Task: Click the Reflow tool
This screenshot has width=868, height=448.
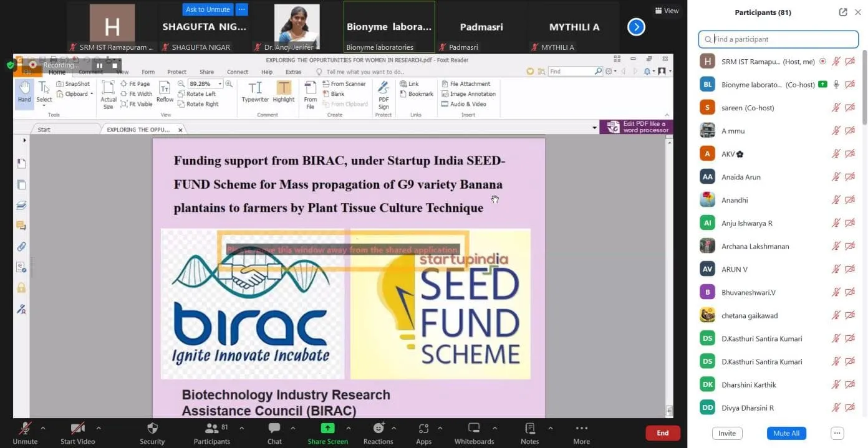Action: tap(165, 92)
